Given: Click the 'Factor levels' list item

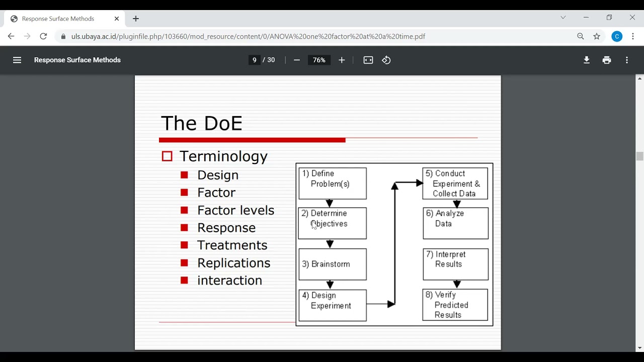Looking at the screenshot, I should [235, 210].
